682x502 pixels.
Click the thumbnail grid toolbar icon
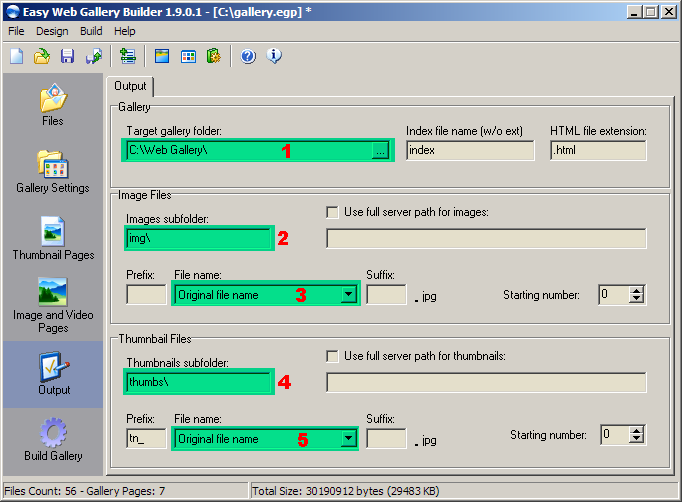tap(188, 57)
